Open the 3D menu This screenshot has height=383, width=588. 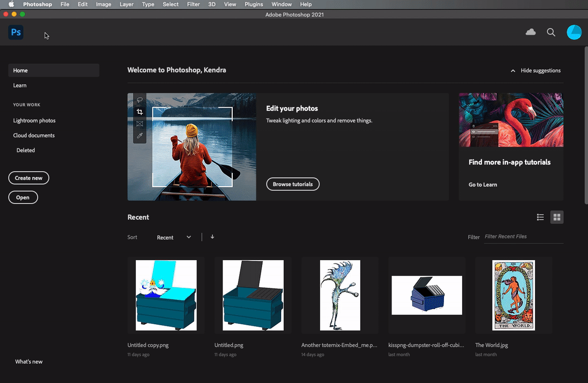[212, 4]
